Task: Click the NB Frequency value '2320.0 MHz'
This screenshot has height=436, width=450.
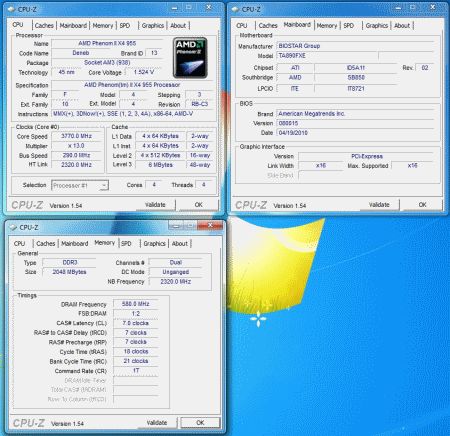Action: (176, 282)
